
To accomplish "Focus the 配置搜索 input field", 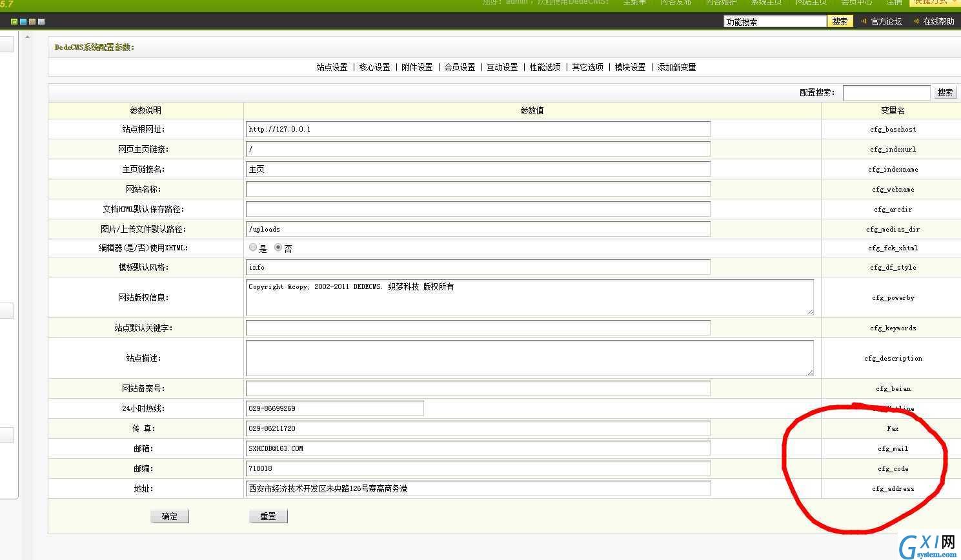I will point(886,92).
